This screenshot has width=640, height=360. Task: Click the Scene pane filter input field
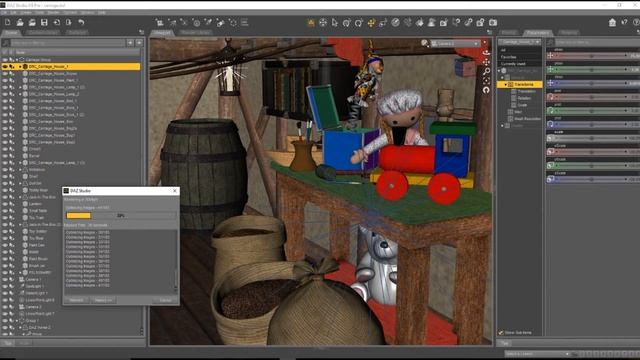68,42
